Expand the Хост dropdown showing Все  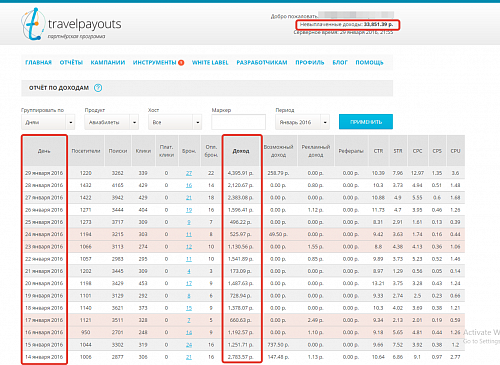(175, 122)
